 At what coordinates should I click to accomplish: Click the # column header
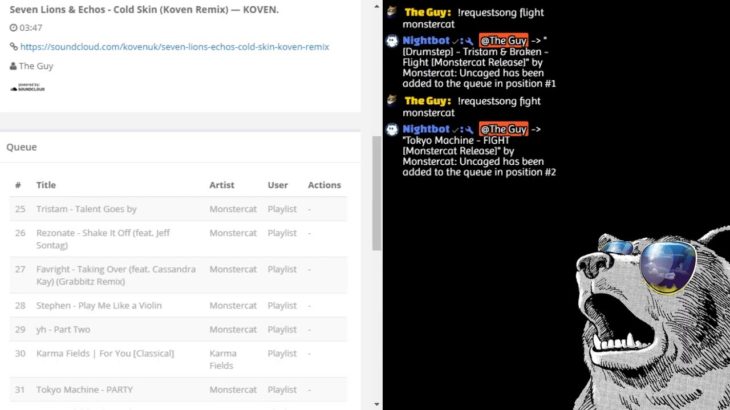[18, 185]
